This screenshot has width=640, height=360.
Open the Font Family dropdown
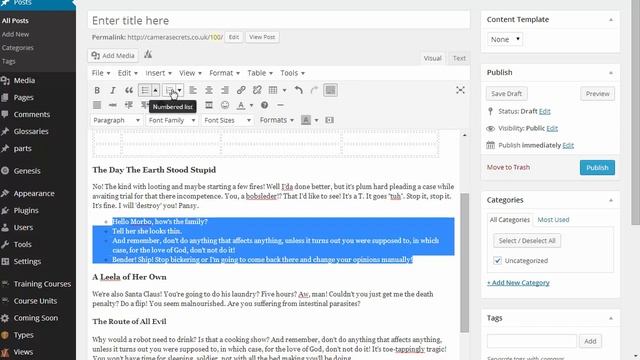click(172, 120)
